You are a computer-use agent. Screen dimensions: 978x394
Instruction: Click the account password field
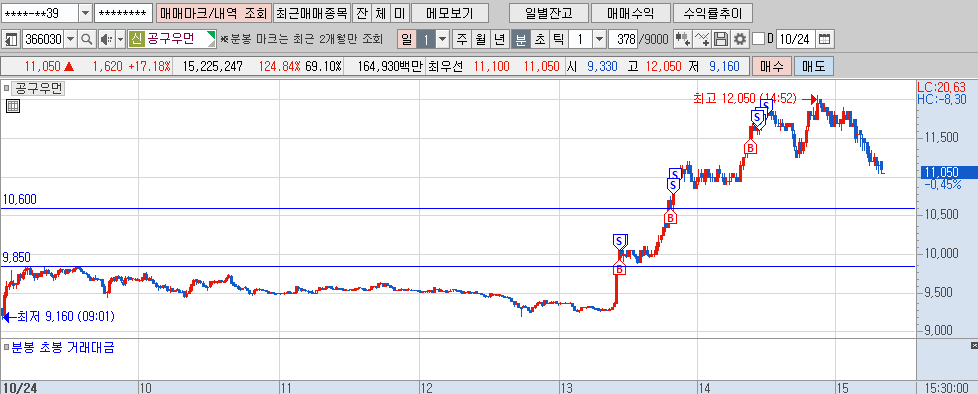click(123, 12)
